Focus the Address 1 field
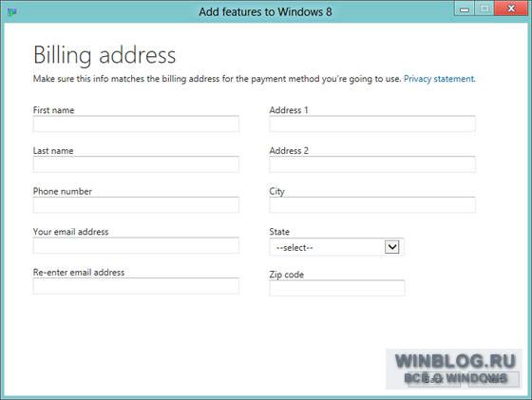This screenshot has height=400, width=532. pos(372,124)
